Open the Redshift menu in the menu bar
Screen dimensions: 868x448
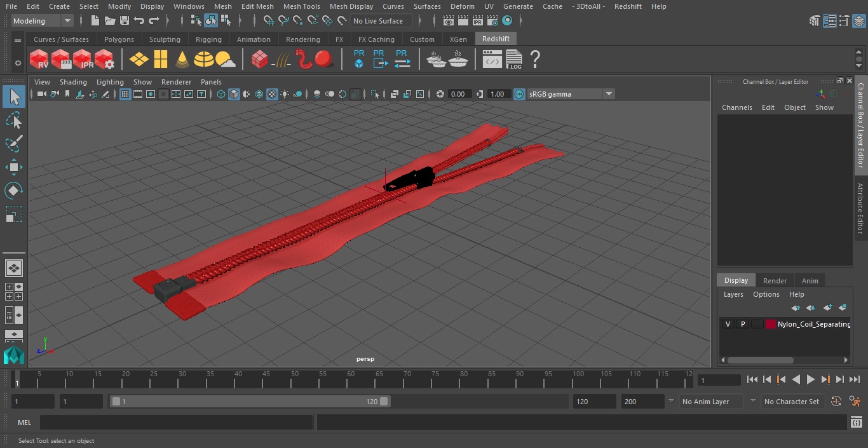(x=628, y=6)
